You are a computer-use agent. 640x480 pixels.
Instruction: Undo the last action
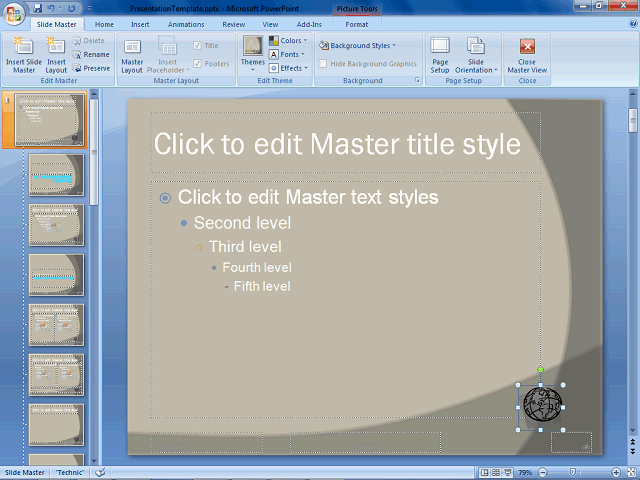(x=51, y=8)
